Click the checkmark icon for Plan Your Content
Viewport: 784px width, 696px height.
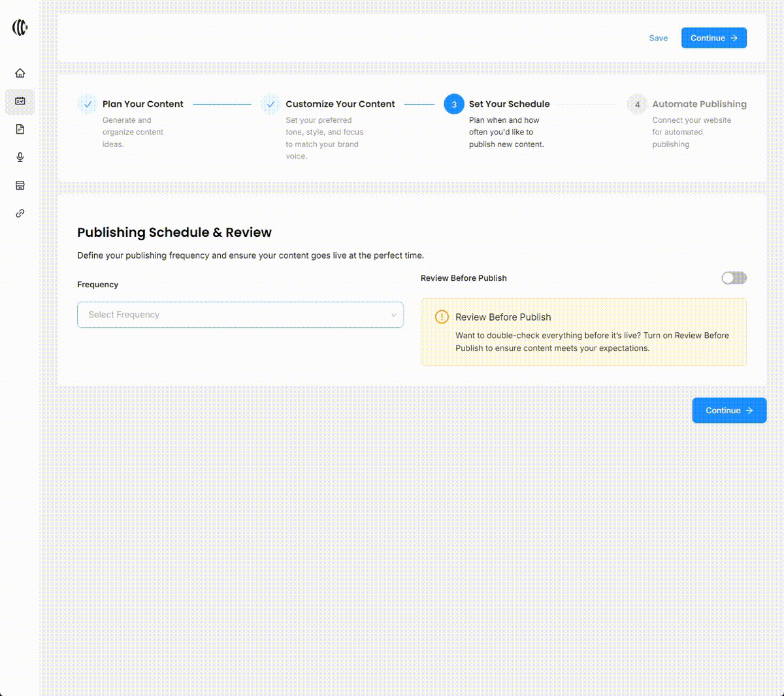pos(88,104)
